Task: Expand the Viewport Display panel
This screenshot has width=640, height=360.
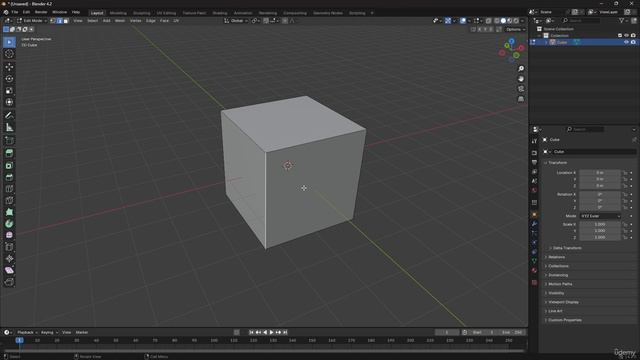Action: (x=563, y=302)
